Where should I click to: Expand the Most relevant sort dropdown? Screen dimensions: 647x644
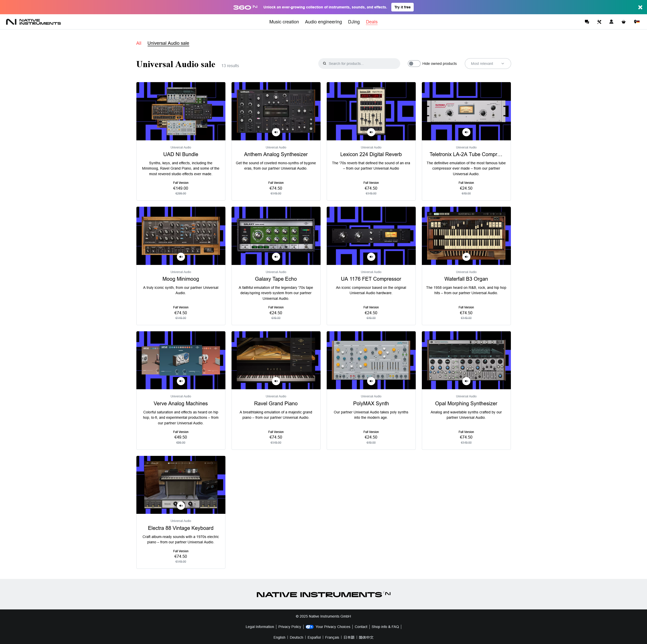[487, 64]
